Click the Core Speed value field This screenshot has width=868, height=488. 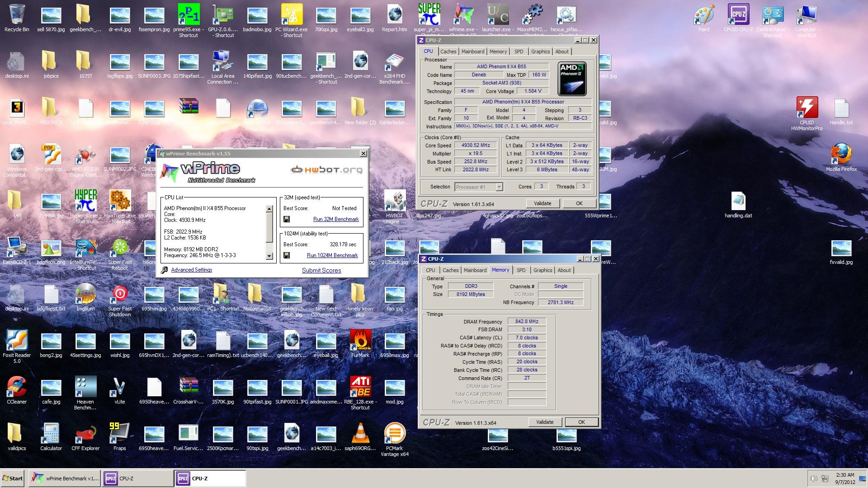click(476, 145)
